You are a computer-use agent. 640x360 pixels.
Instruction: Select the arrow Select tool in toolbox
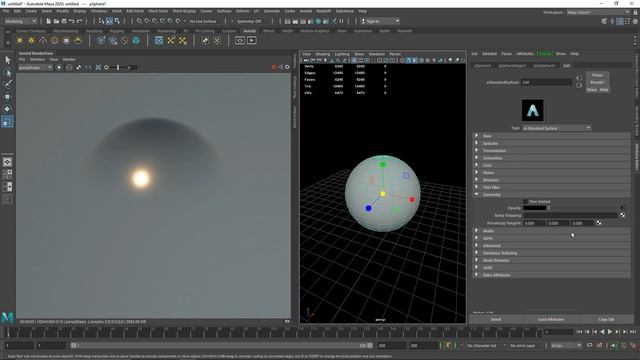click(7, 60)
